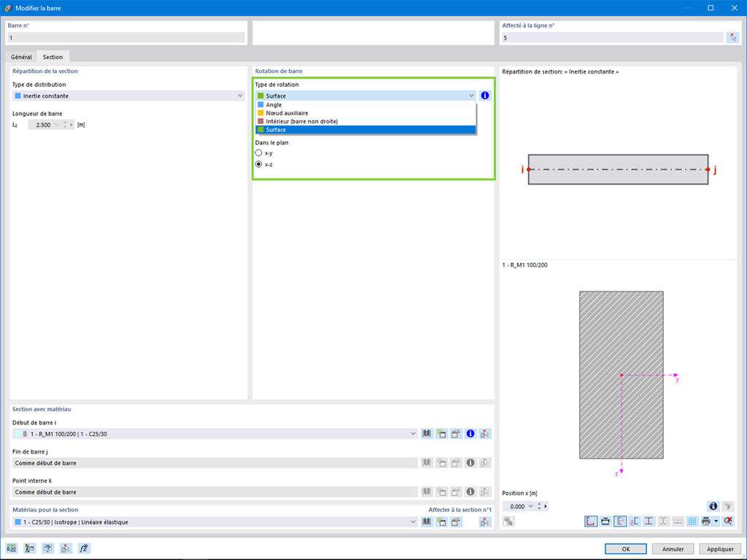
Task: Click the Fin de barre j field
Action: tap(215, 463)
